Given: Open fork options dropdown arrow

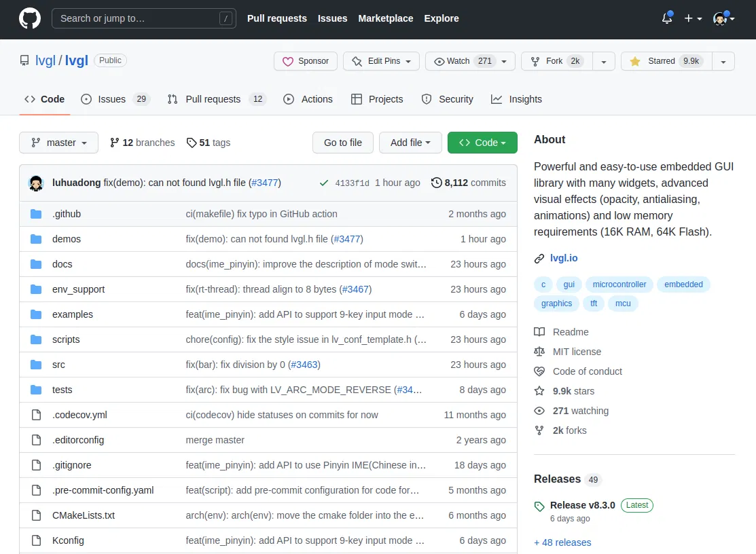Looking at the screenshot, I should [604, 61].
